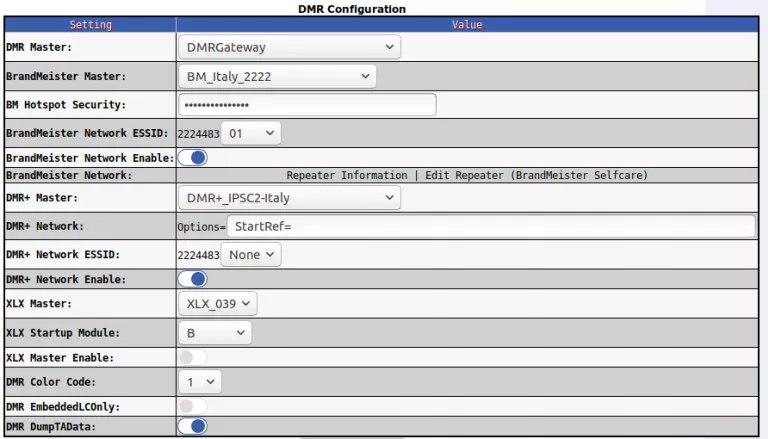The height and width of the screenshot is (439, 768).
Task: Click the 2224483 ID in BrandMeister ESSID row
Action: pos(198,134)
